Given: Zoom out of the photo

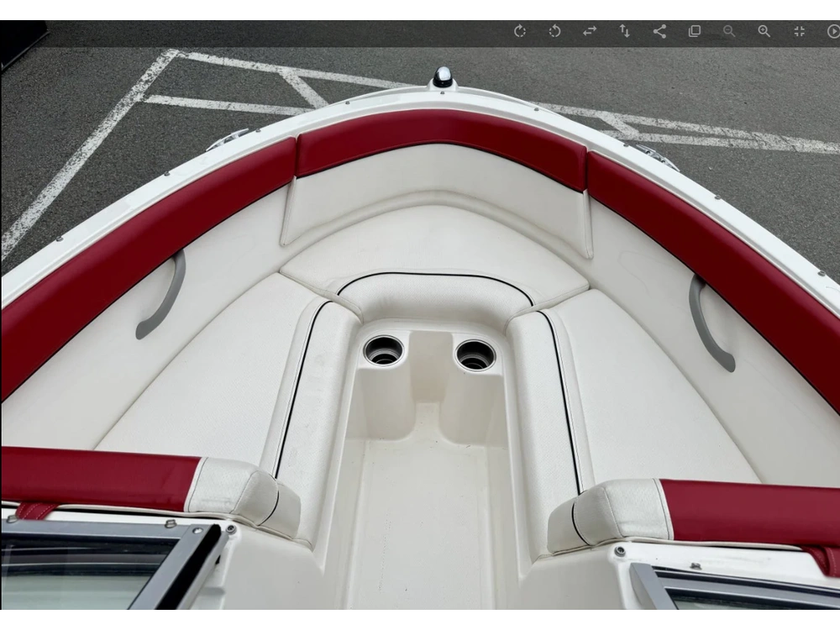Looking at the screenshot, I should pyautogui.click(x=729, y=31).
